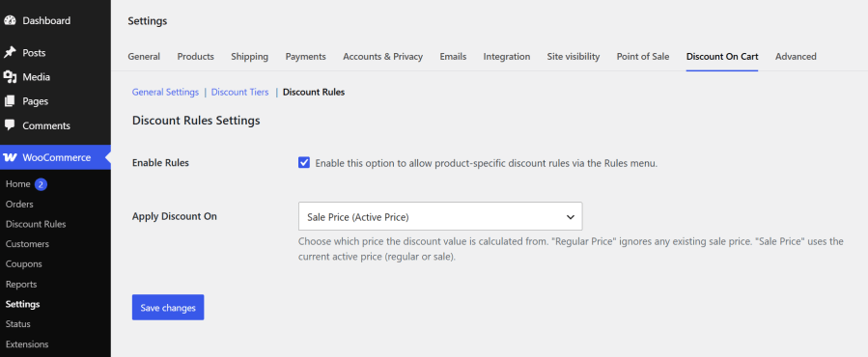Click the Apply Discount On label
Viewport: 868px width, 357px height.
[x=175, y=216]
